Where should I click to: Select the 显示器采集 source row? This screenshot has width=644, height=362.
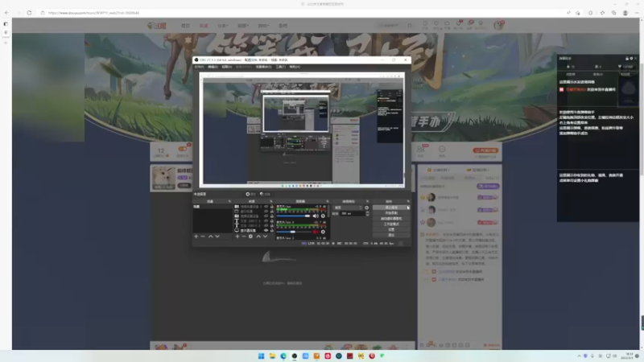tap(254, 231)
